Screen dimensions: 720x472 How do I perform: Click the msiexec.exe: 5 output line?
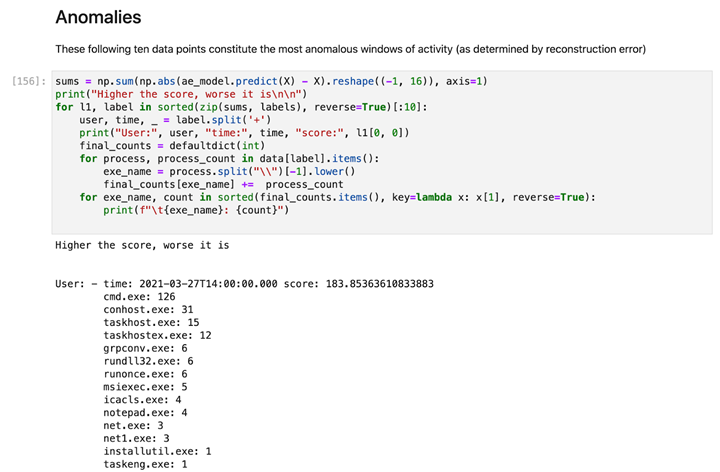(145, 387)
